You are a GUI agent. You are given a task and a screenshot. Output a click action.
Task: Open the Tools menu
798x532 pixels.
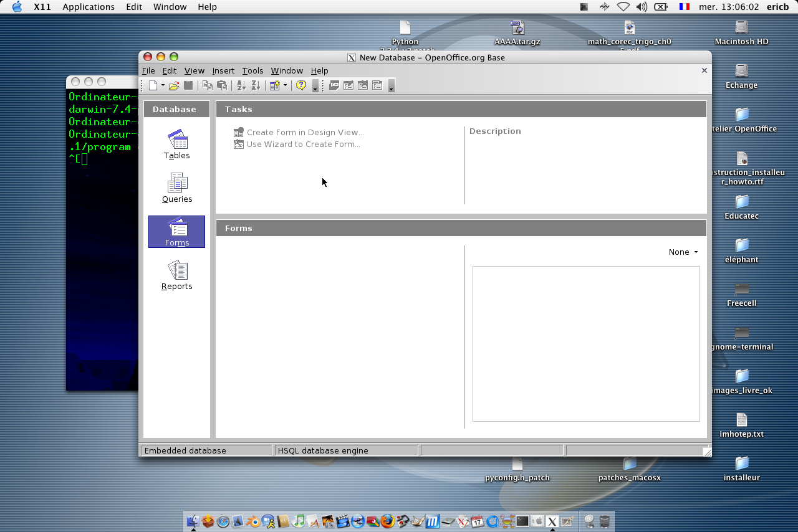click(252, 70)
